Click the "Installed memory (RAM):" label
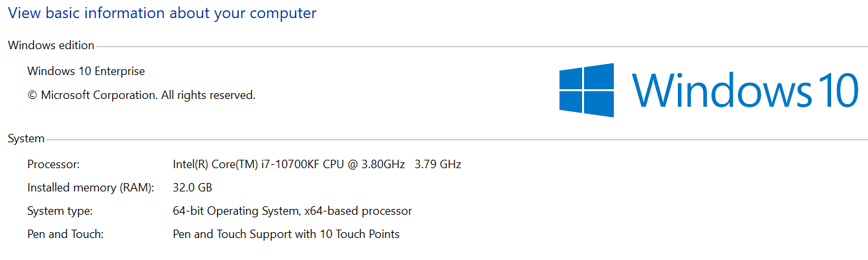The image size is (868, 260). 91,188
